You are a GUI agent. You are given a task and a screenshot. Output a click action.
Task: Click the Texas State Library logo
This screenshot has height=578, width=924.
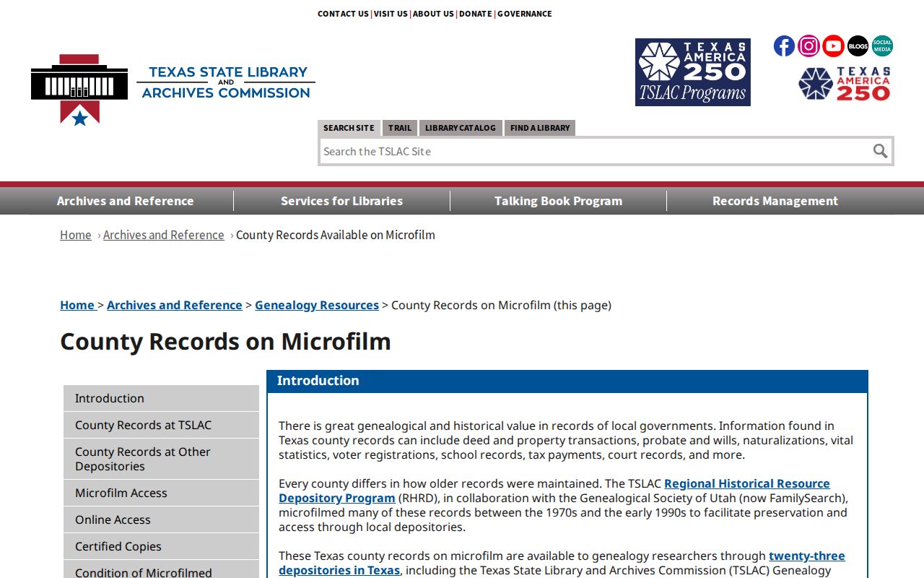(x=173, y=90)
